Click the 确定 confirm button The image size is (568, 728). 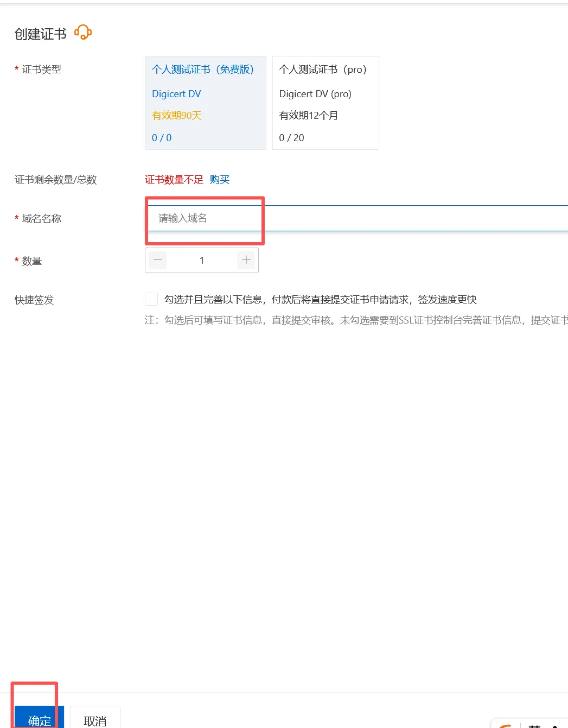pos(39,718)
